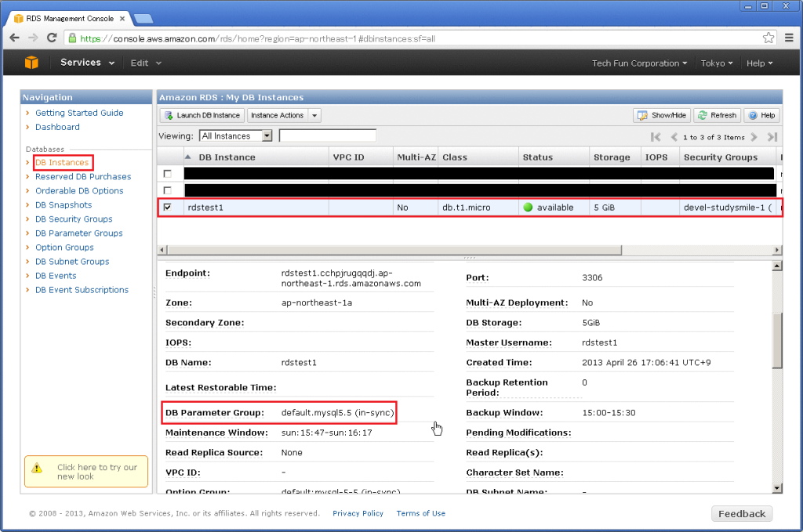Screen dimensions: 803x532
Task: Sort by the Class column header
Action: (478, 157)
